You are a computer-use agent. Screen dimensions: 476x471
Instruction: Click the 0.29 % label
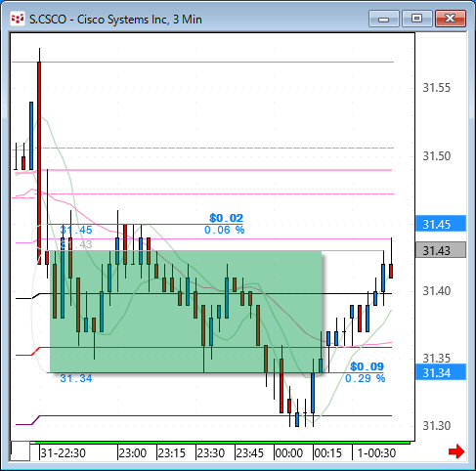pos(365,378)
